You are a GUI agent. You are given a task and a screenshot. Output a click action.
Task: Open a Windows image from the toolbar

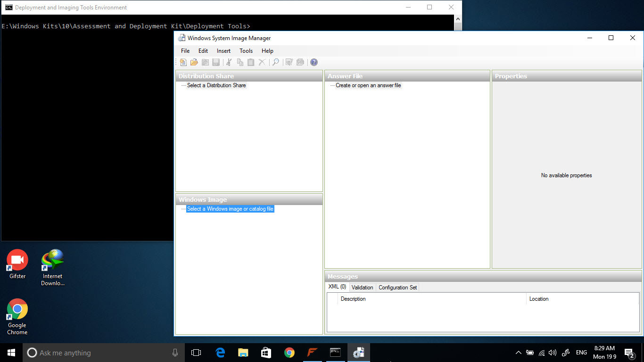click(205, 62)
